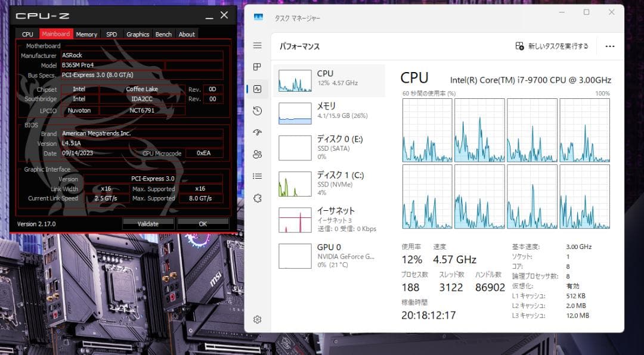This screenshot has height=355, width=644.
Task: Open Startup apps icon in Task Manager sidebar
Action: (258, 132)
